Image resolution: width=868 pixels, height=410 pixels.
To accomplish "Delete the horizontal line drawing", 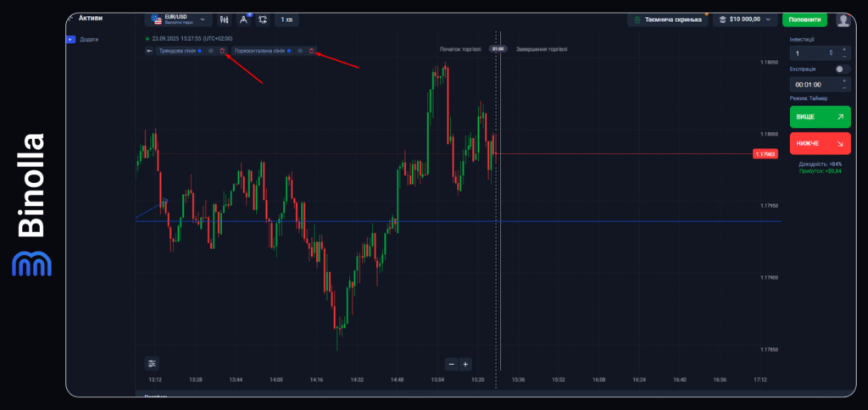I will click(x=311, y=51).
